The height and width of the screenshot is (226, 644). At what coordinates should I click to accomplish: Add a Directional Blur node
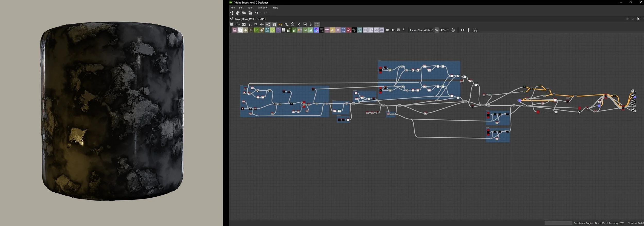262,30
